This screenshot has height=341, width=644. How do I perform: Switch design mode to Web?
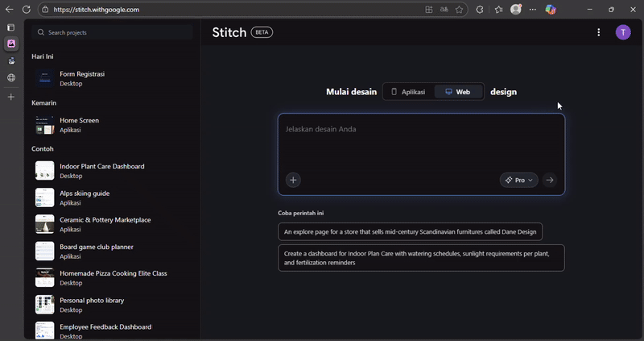[458, 92]
